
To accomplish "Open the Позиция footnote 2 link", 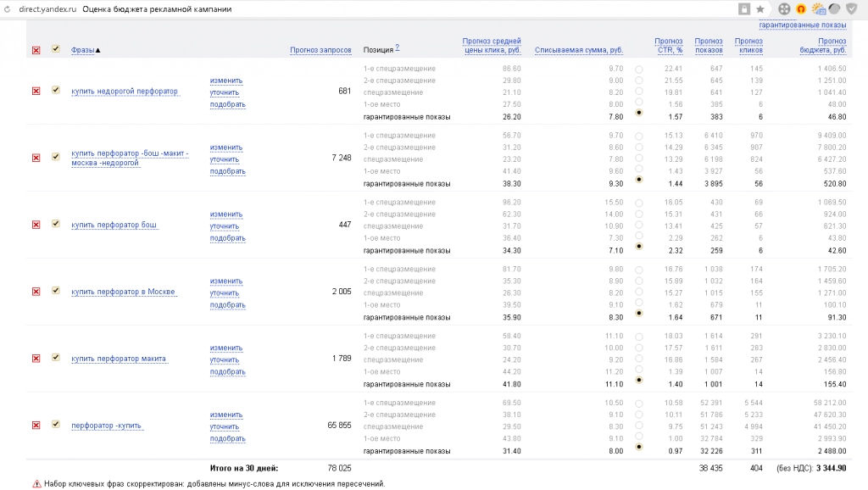I will 398,47.
